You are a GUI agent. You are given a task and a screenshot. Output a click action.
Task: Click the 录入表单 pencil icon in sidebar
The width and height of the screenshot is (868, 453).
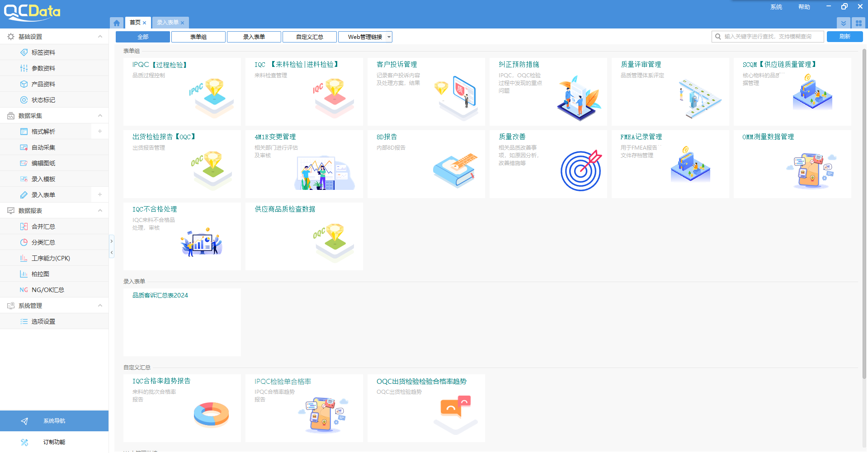point(24,195)
